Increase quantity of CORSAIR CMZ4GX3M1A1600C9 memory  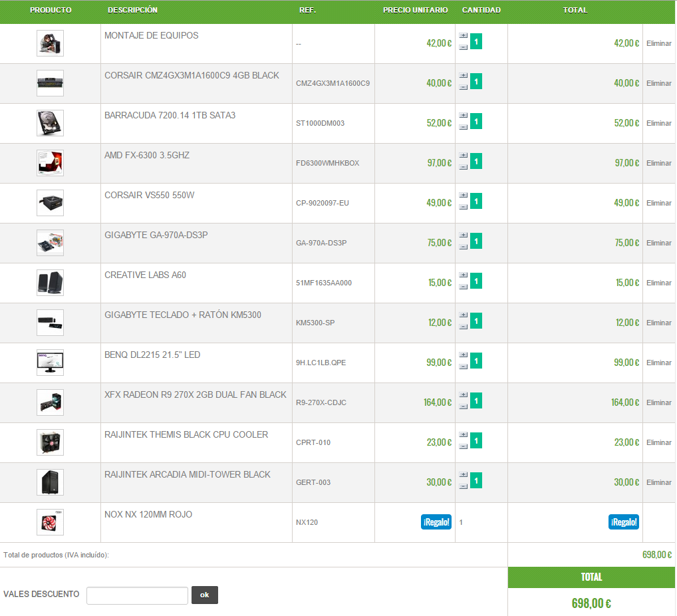[464, 75]
